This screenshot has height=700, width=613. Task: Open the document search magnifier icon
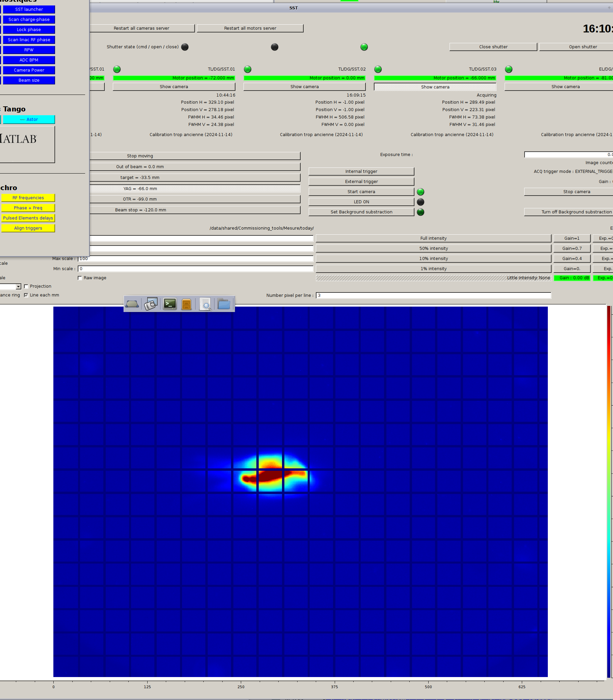coord(205,304)
